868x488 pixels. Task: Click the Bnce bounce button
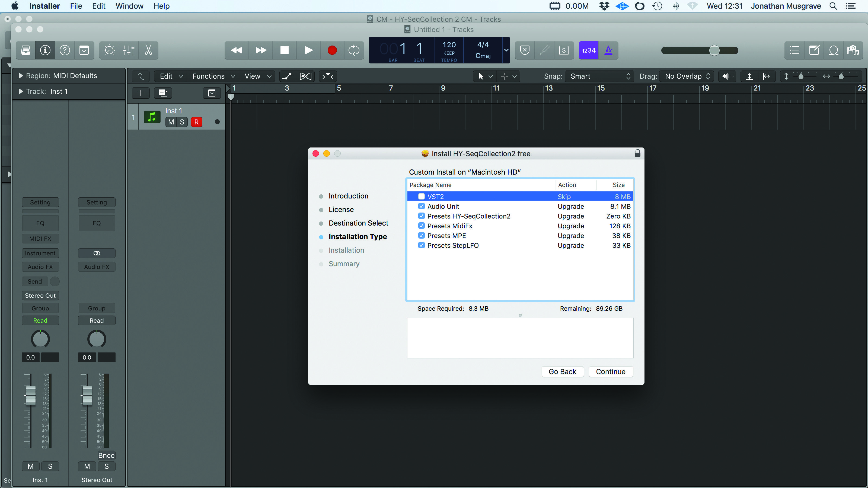[x=106, y=455]
